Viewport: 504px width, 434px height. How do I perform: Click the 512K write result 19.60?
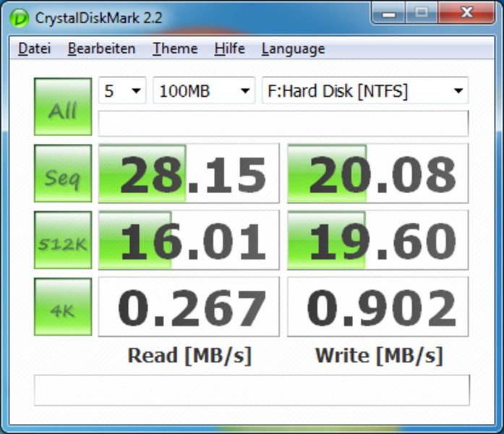[x=377, y=240]
